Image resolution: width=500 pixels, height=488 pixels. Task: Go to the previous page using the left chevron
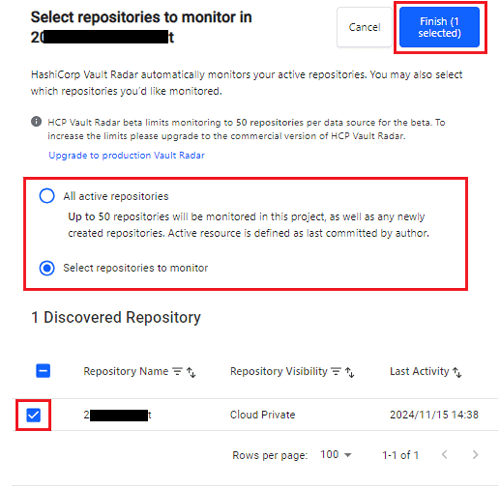pos(444,454)
